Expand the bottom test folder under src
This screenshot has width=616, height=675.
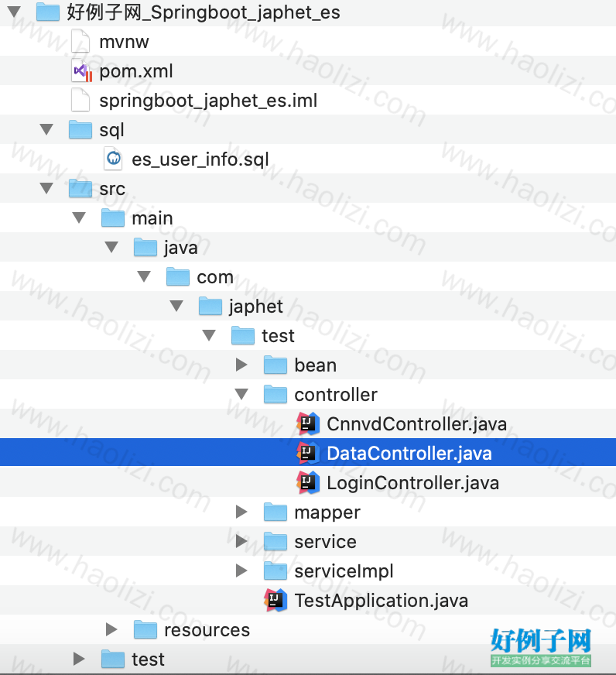[x=79, y=659]
